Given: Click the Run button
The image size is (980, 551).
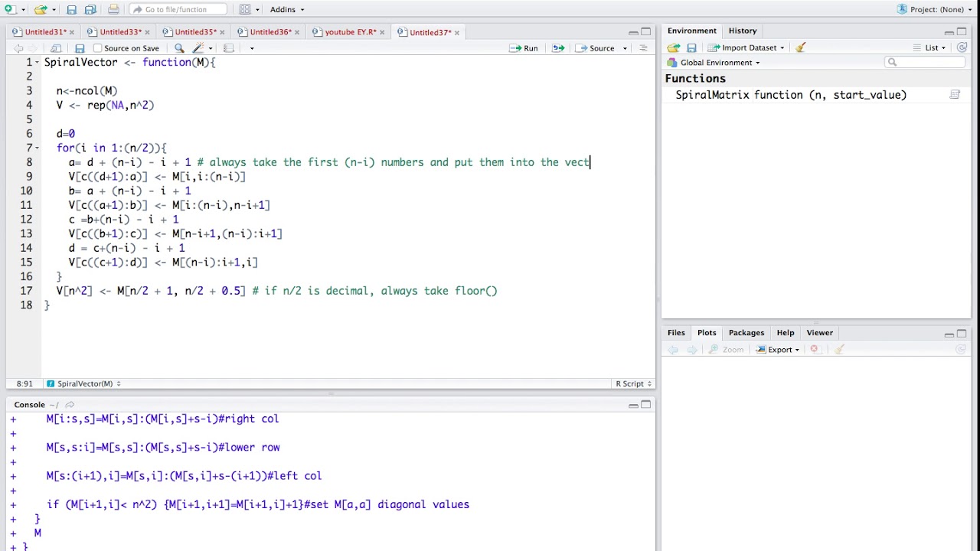Looking at the screenshot, I should tap(524, 48).
